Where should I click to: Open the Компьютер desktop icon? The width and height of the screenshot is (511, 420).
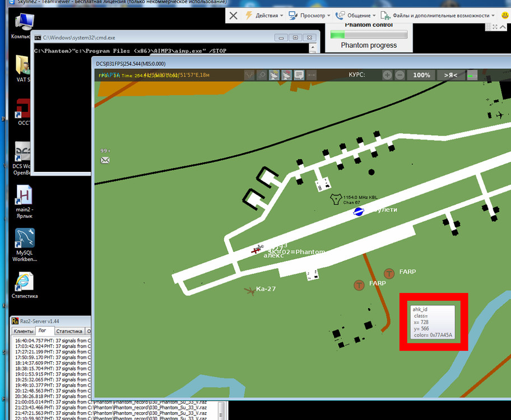[x=24, y=26]
